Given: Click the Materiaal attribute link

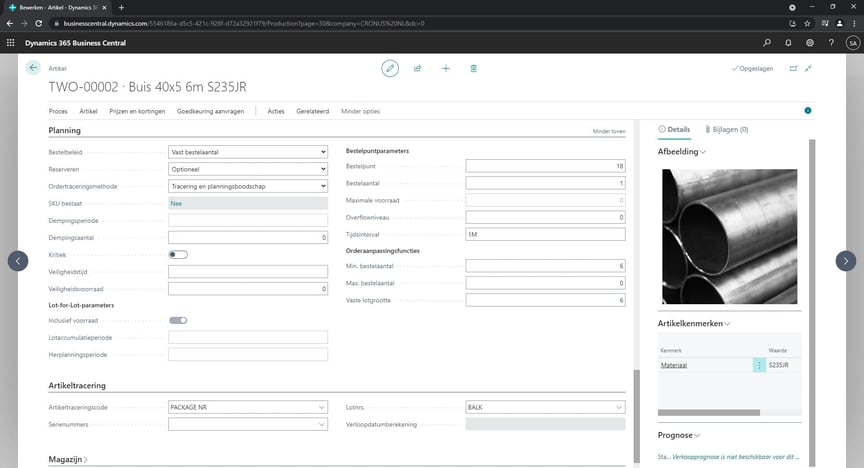Looking at the screenshot, I should (674, 365).
